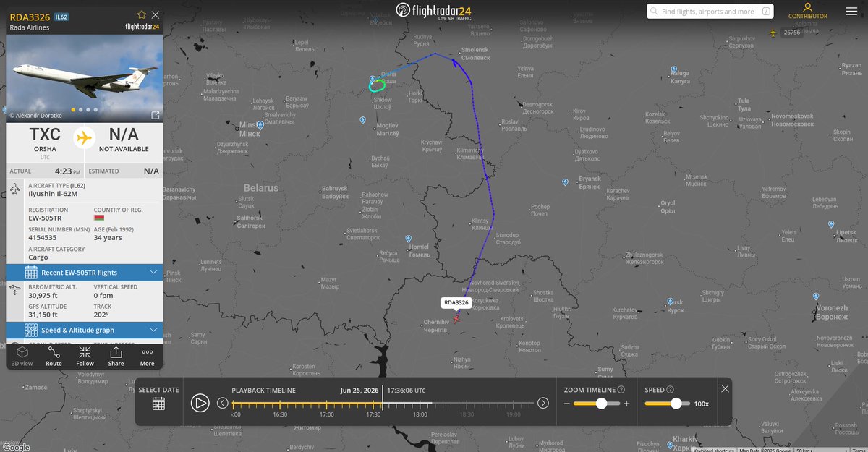Click the RDA3326 map label
The height and width of the screenshot is (452, 868).
pyautogui.click(x=456, y=302)
